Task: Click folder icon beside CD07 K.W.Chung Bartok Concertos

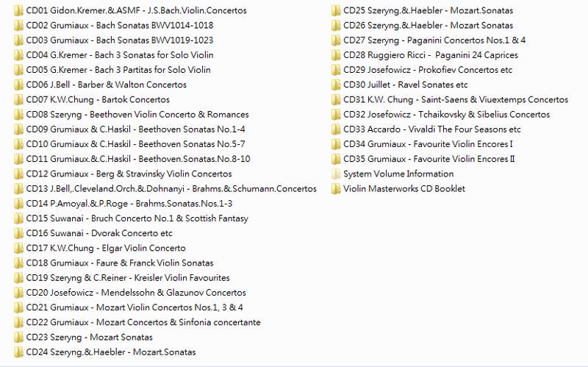Action: click(18, 100)
